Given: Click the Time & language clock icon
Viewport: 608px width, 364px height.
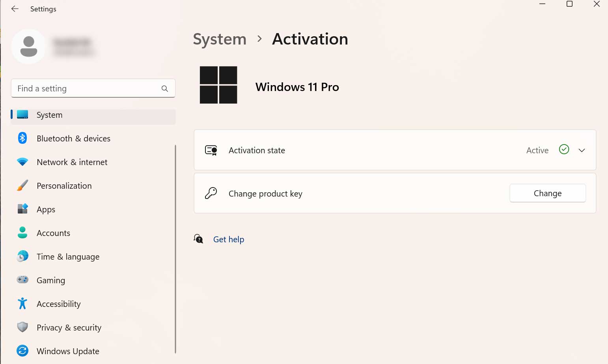Looking at the screenshot, I should [x=22, y=256].
